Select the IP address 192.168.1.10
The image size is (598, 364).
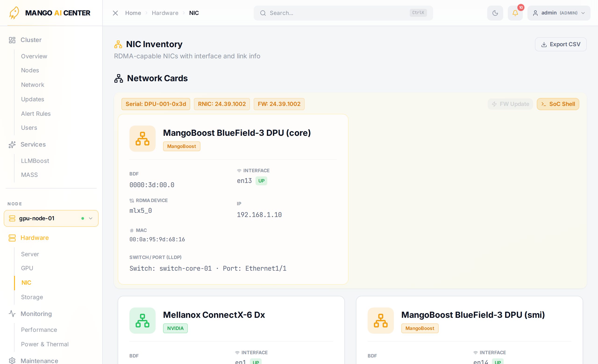point(259,215)
